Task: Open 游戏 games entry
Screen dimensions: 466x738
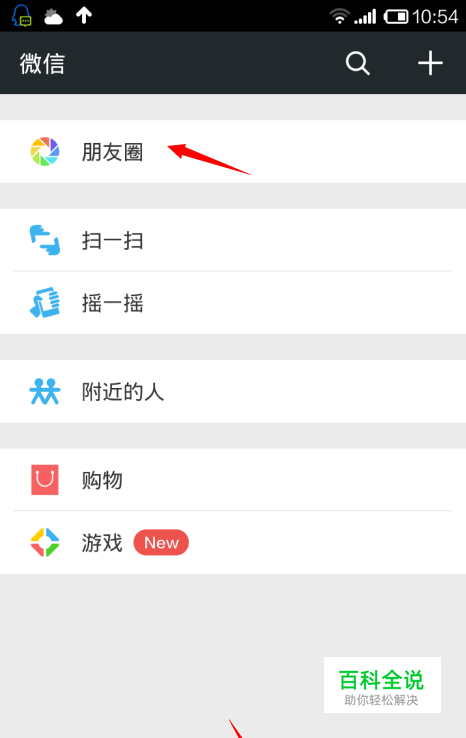Action: coord(233,542)
